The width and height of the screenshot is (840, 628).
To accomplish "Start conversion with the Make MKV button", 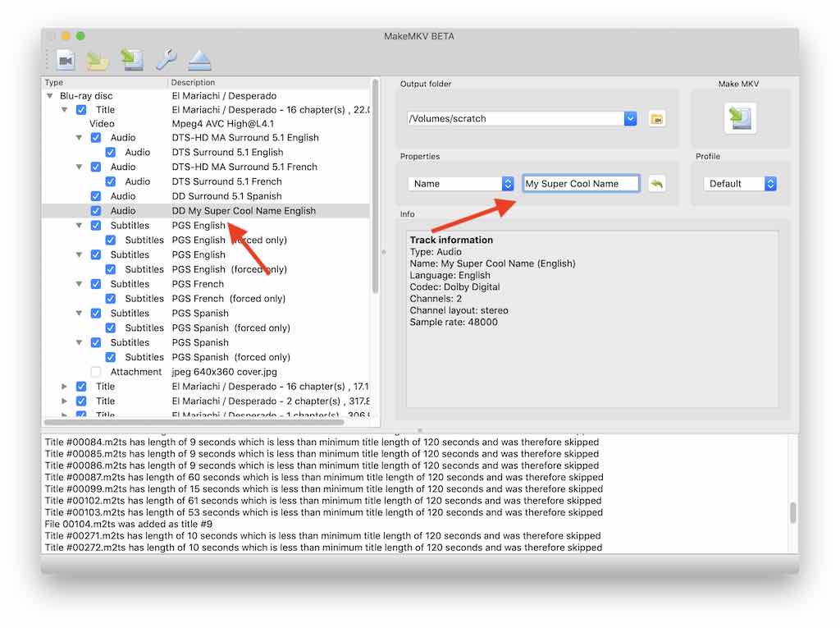I will (x=741, y=118).
